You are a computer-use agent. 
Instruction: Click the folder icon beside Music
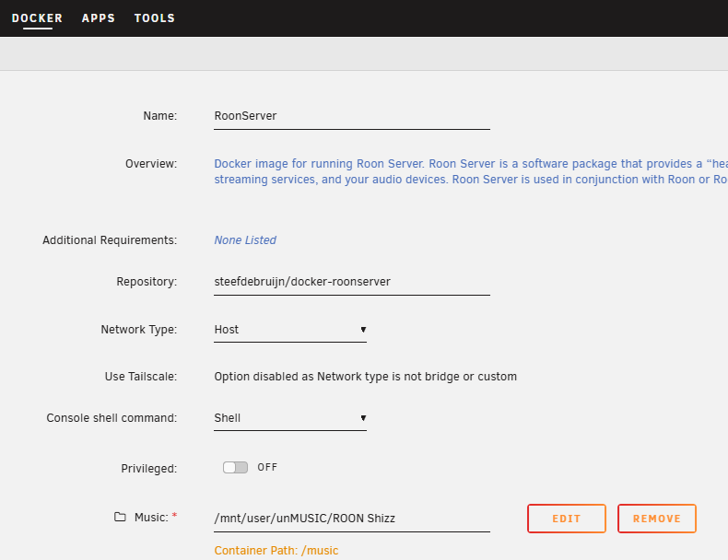(120, 518)
